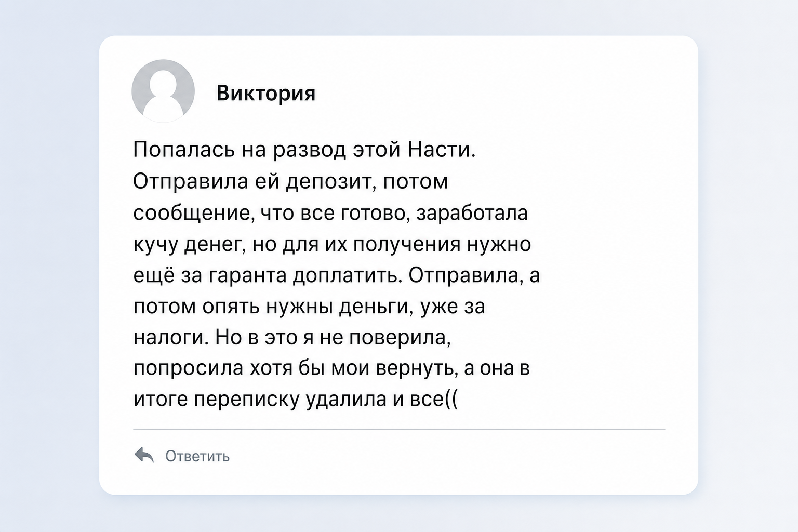Click the word поверила in the comment
The height and width of the screenshot is (532, 798).
point(400,338)
